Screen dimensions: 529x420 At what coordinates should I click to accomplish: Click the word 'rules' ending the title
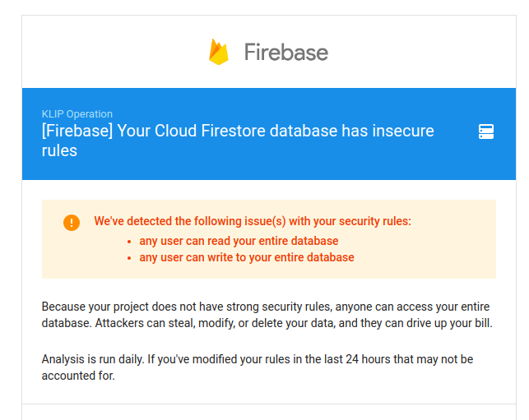coord(59,150)
